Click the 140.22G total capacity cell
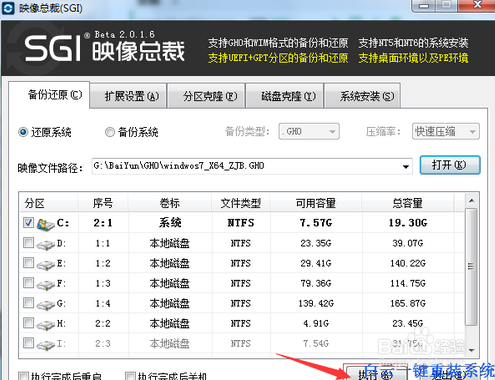This screenshot has height=380, width=495. tap(408, 263)
